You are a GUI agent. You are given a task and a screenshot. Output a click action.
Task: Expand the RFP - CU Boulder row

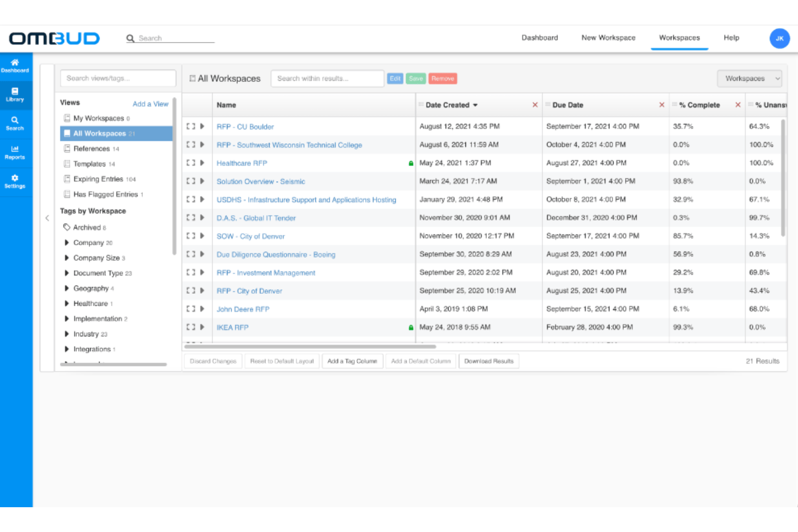click(202, 126)
